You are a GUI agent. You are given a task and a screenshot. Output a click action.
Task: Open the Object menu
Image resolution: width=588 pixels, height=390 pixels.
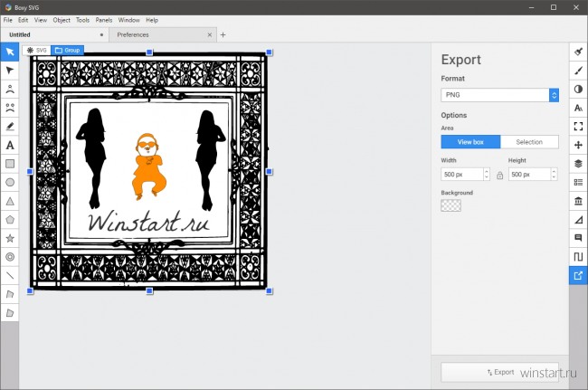pyautogui.click(x=62, y=20)
